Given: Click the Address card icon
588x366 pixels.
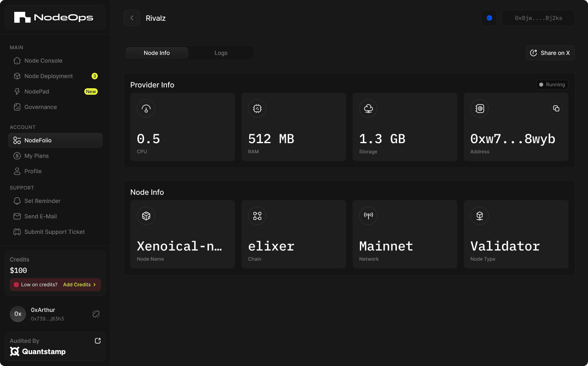Looking at the screenshot, I should tap(480, 109).
